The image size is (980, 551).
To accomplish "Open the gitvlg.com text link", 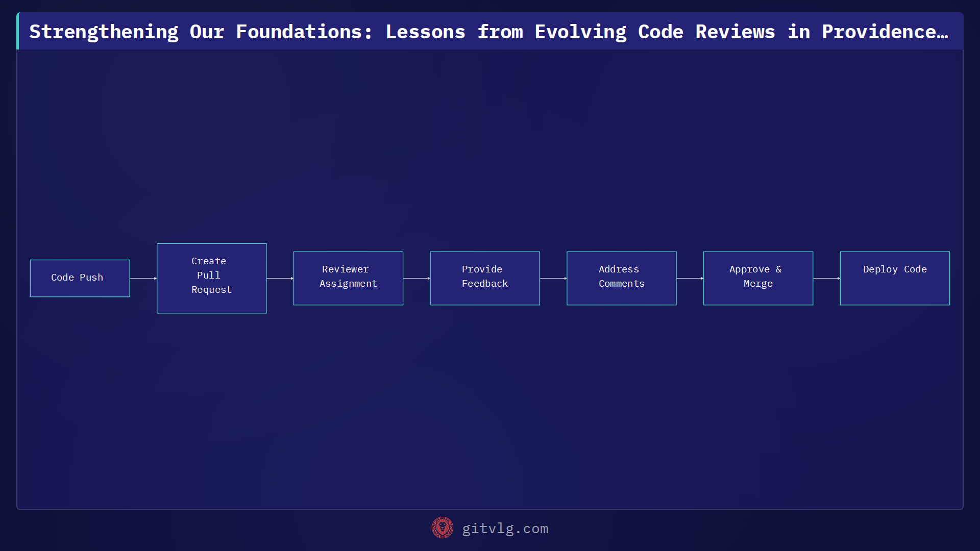I will click(x=505, y=529).
